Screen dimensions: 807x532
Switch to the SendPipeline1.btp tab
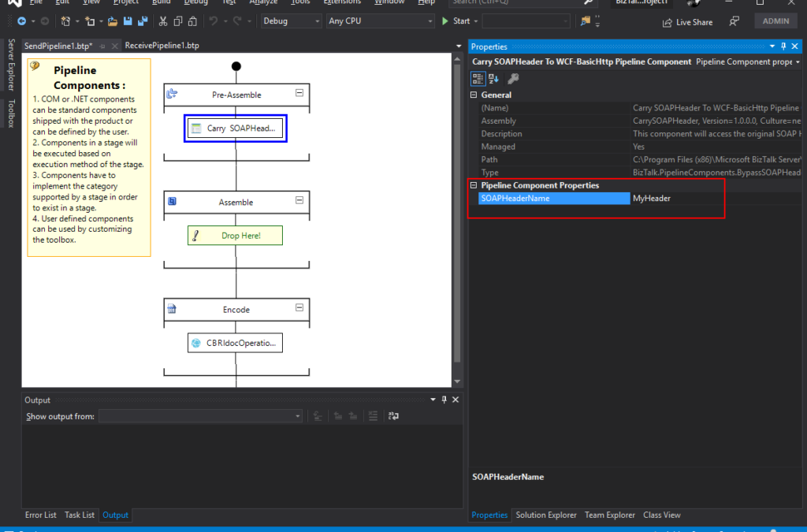(58, 46)
